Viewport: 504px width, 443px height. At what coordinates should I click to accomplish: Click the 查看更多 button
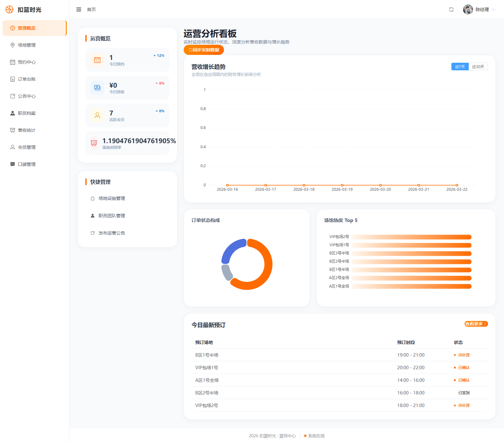click(476, 324)
